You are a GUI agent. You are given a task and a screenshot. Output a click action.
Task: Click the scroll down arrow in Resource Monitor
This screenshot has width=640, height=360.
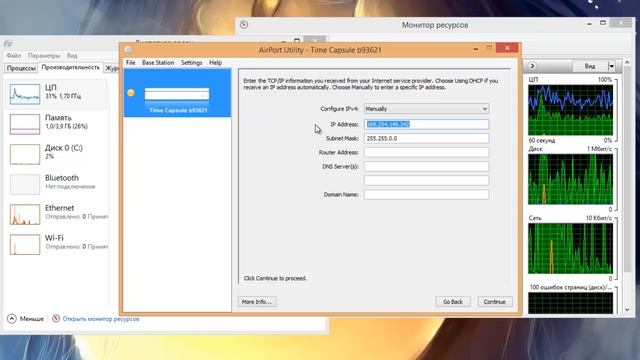click(x=628, y=310)
